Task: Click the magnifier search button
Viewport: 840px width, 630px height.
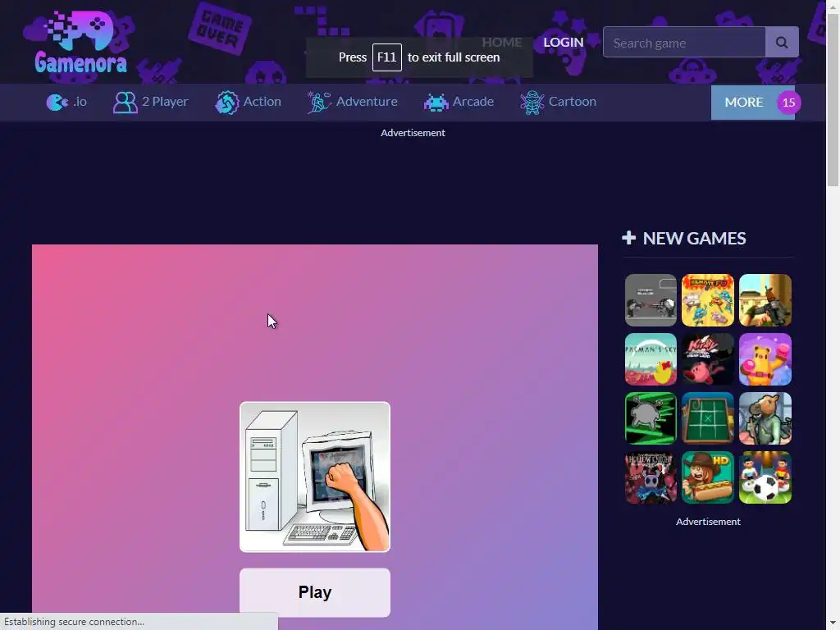Action: point(782,43)
